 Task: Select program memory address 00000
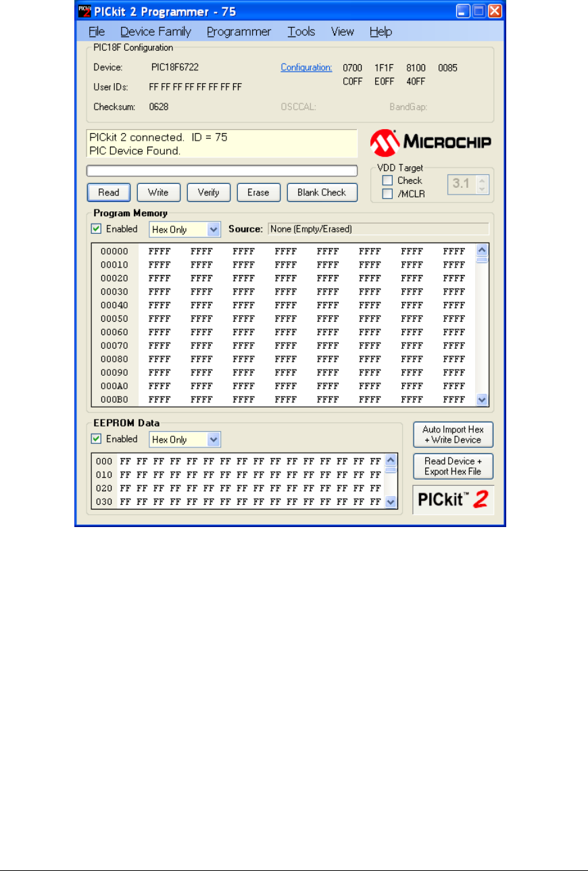click(114, 251)
